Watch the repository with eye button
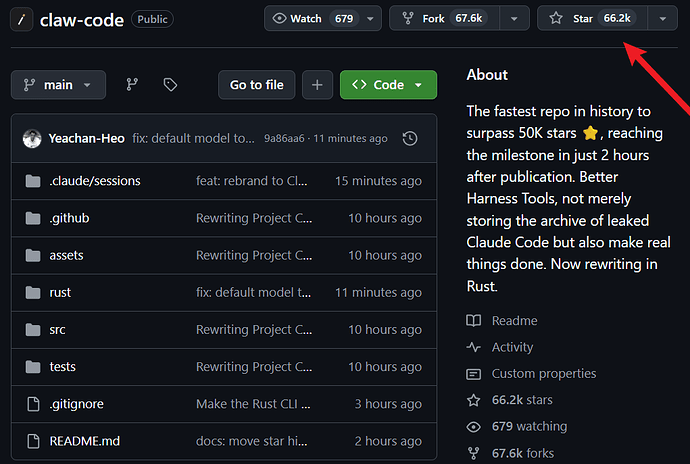The image size is (690, 464). coord(311,18)
